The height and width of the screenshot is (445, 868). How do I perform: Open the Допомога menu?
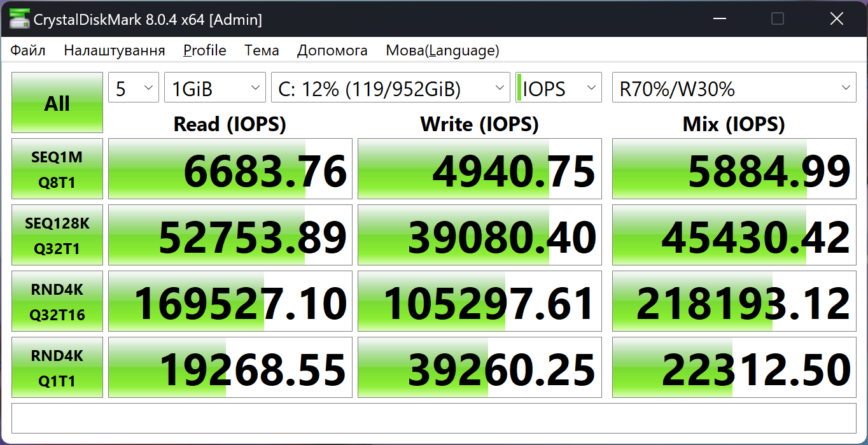[x=332, y=50]
